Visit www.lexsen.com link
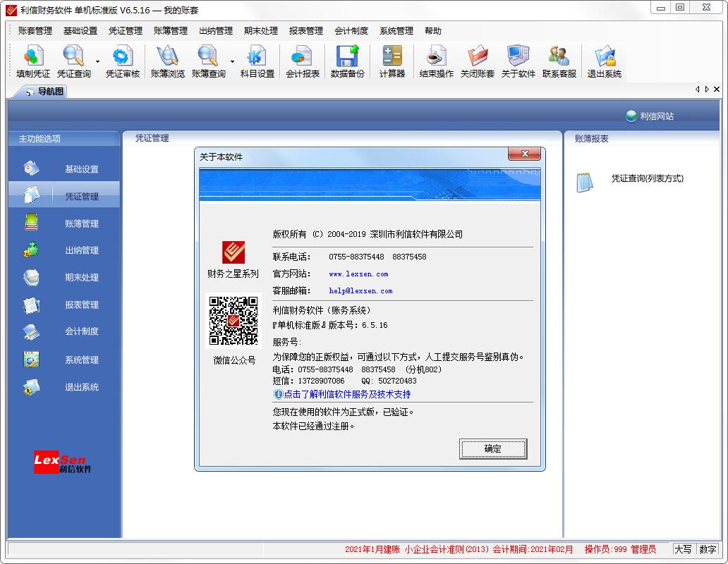Viewport: 728px width, 564px height. 358,274
